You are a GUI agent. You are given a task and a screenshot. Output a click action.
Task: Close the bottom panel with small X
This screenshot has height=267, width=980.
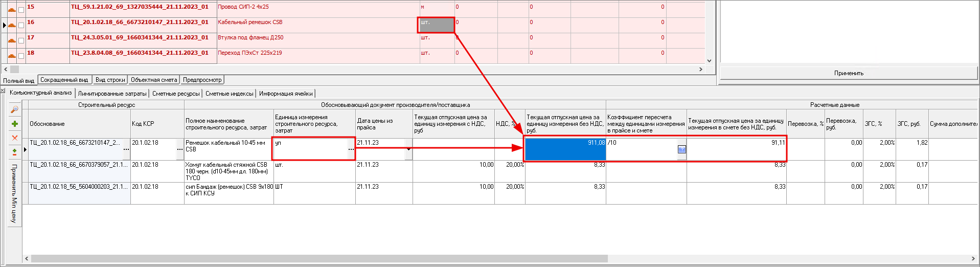coord(3,91)
